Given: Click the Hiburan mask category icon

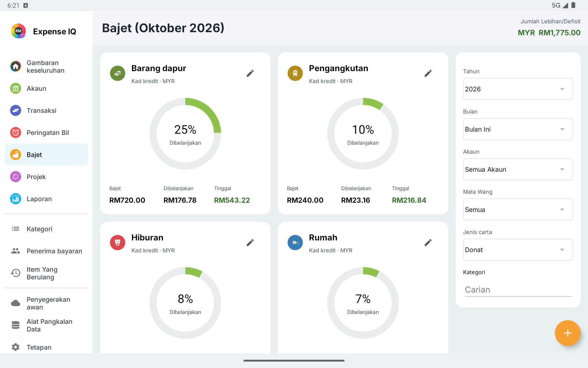Looking at the screenshot, I should point(118,243).
